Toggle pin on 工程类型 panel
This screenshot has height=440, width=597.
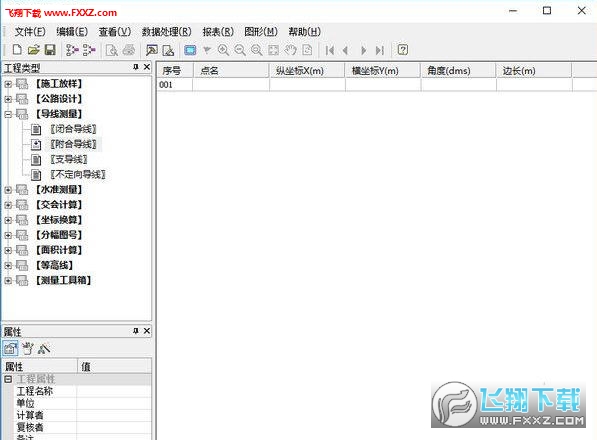click(136, 67)
